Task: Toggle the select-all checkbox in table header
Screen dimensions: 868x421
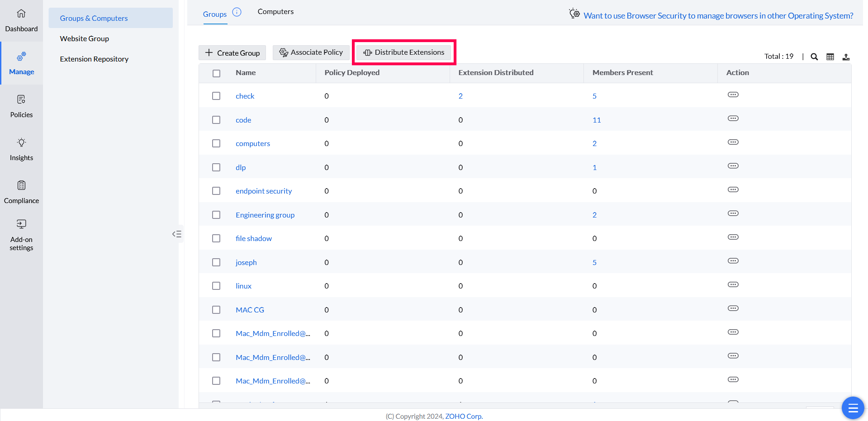Action: pos(216,73)
